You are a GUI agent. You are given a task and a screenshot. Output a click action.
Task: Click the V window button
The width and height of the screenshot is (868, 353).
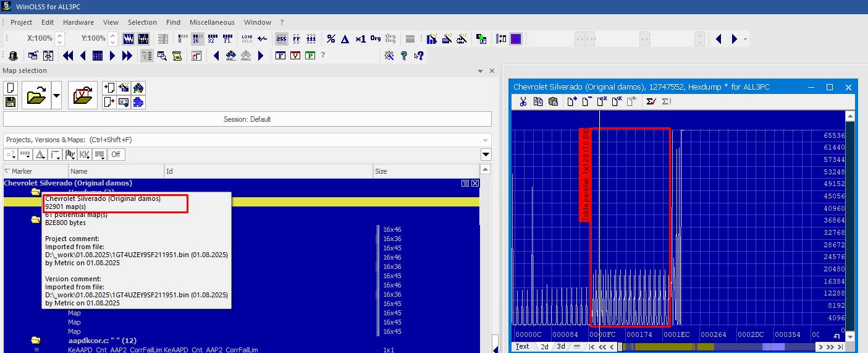tap(295, 56)
